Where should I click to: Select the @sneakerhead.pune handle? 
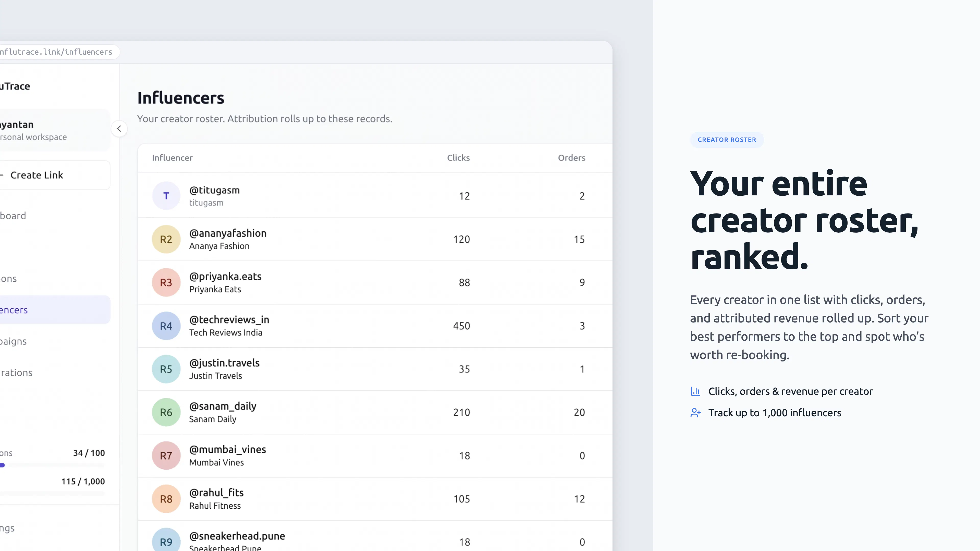coord(237,536)
